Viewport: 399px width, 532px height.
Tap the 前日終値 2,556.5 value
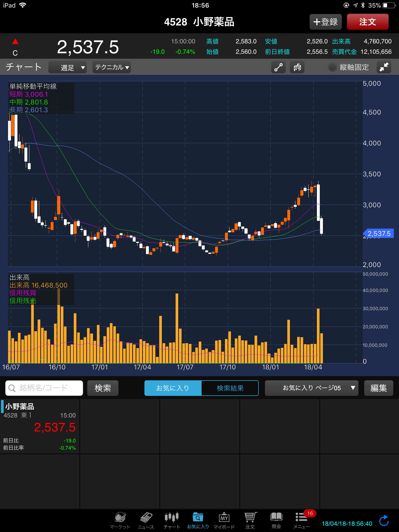pos(317,52)
